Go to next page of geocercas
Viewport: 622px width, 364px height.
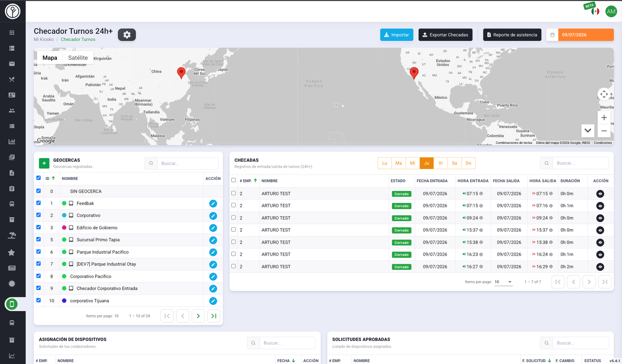[x=198, y=316]
